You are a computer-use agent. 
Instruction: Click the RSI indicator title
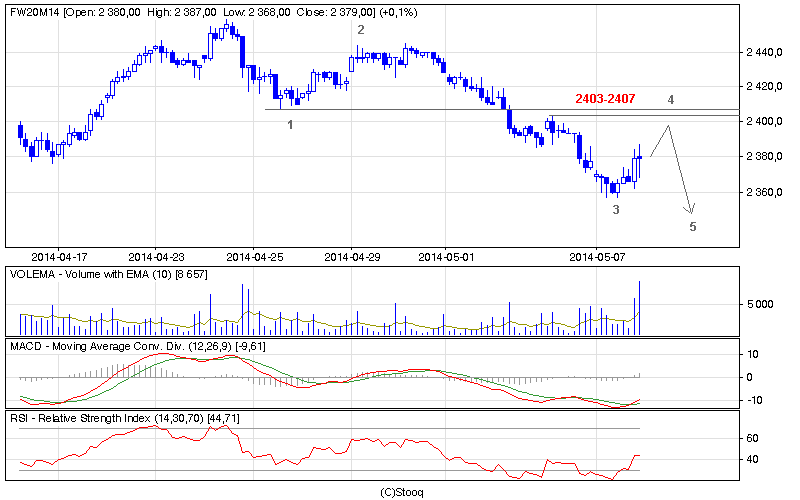[124, 418]
